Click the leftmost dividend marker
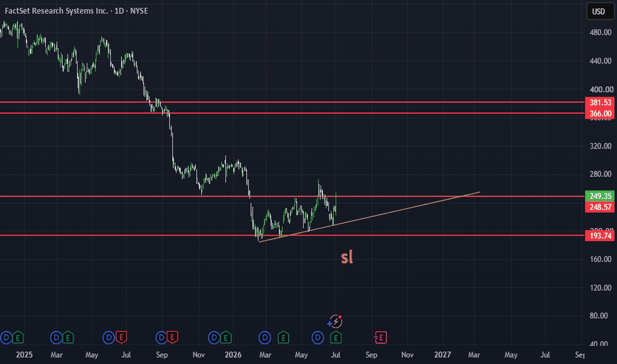Image resolution: width=617 pixels, height=364 pixels. click(5, 338)
